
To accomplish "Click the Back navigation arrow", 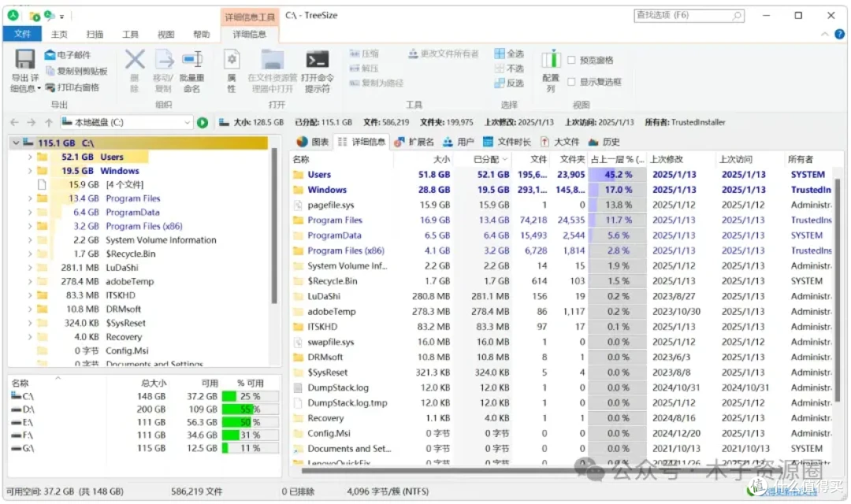I will 15,123.
